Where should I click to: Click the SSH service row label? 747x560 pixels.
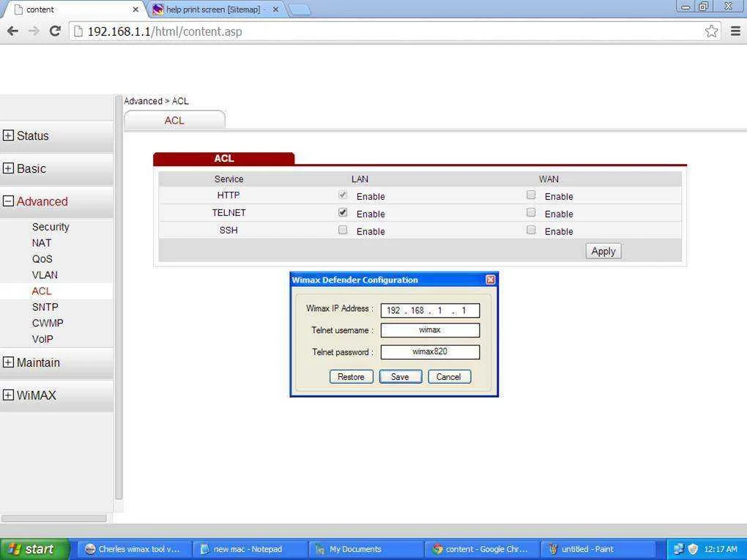[228, 230]
